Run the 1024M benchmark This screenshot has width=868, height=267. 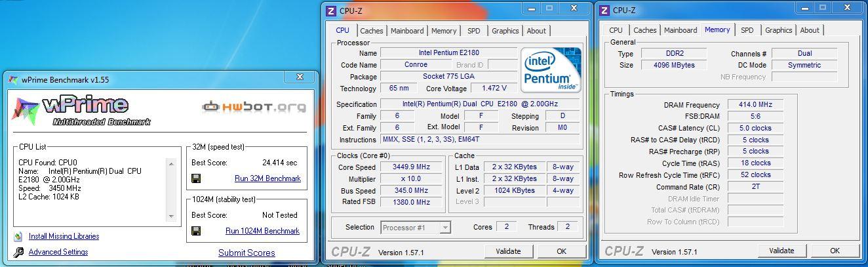click(x=262, y=231)
